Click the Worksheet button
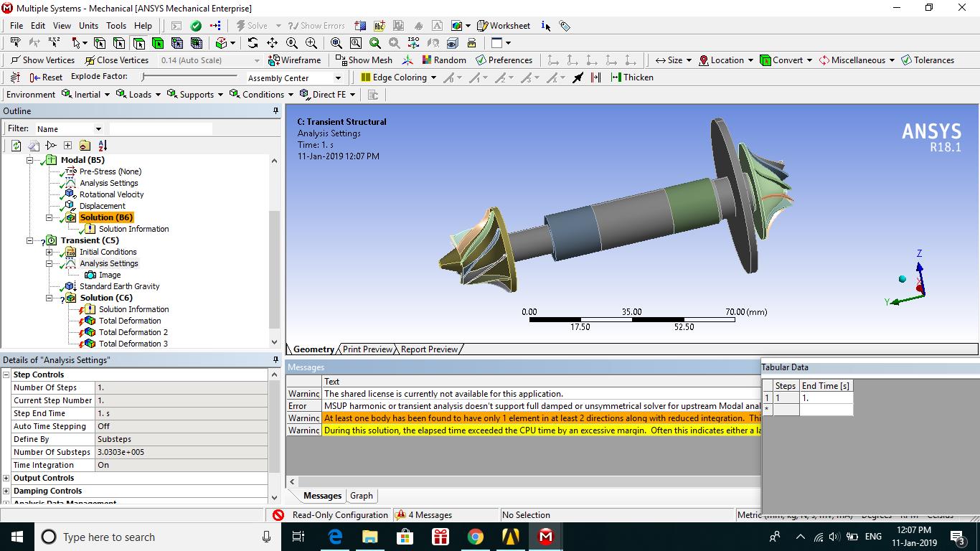The width and height of the screenshot is (980, 551). click(x=504, y=26)
